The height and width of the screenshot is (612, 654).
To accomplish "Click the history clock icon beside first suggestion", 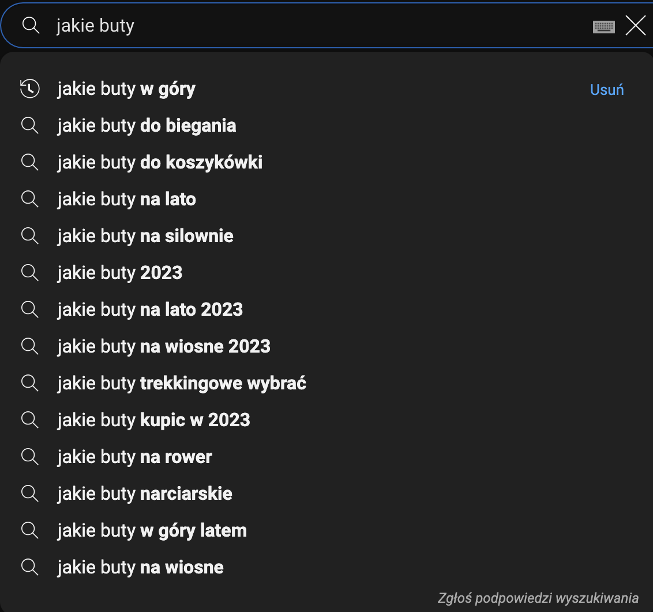I will (30, 89).
